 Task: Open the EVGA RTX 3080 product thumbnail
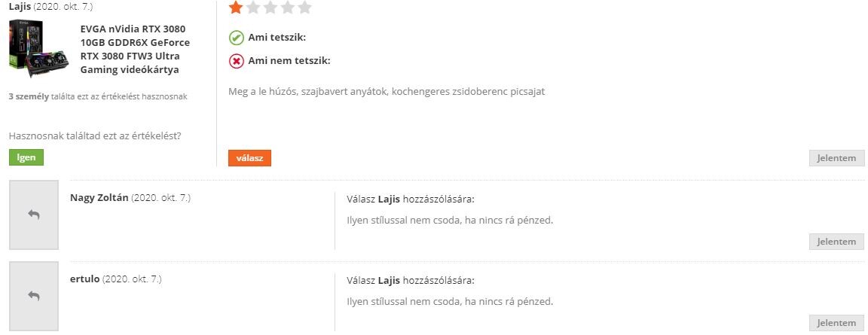click(x=38, y=49)
